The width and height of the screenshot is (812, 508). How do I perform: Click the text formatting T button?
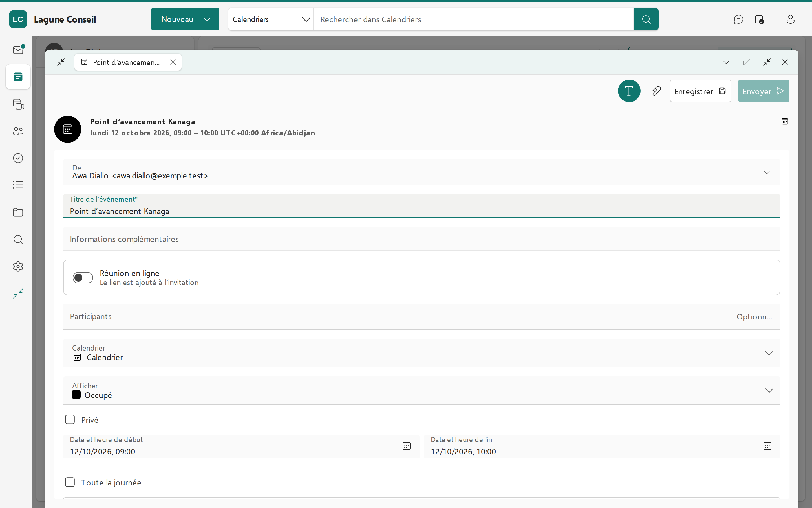(629, 91)
